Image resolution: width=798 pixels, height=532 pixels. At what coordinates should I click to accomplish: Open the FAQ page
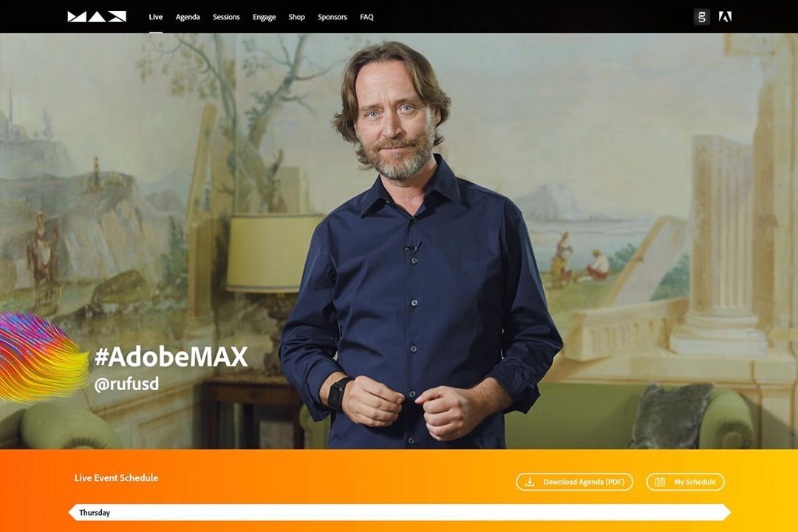[x=366, y=17]
